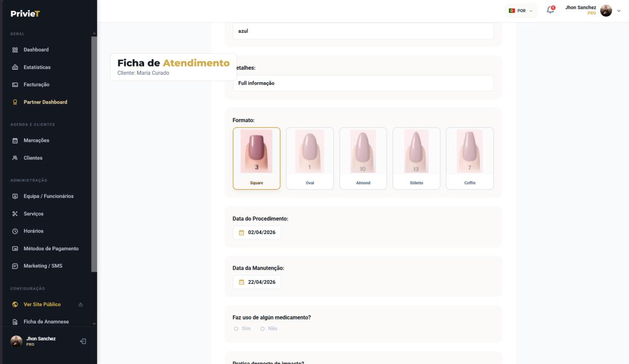
Task: Click the notification bell icon
Action: (x=550, y=10)
